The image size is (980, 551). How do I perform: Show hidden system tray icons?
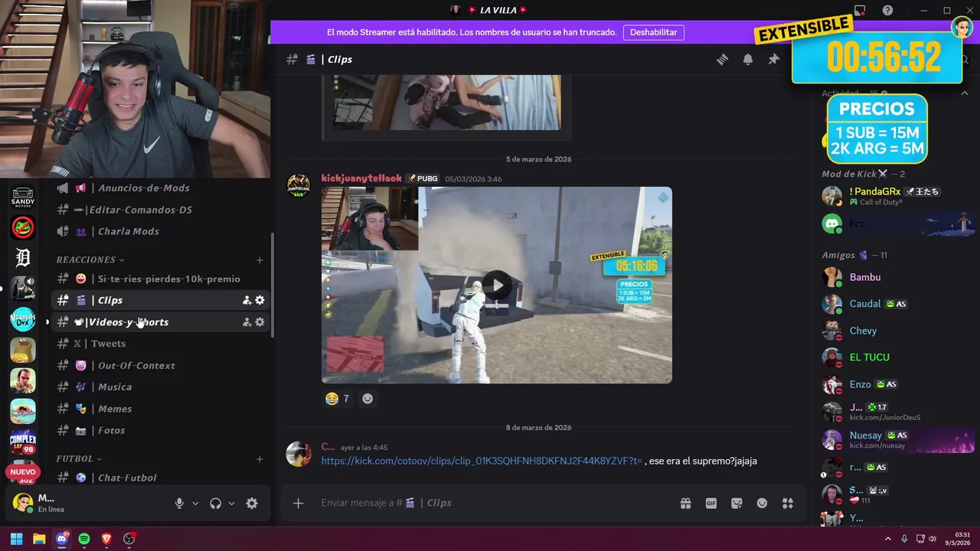point(888,539)
